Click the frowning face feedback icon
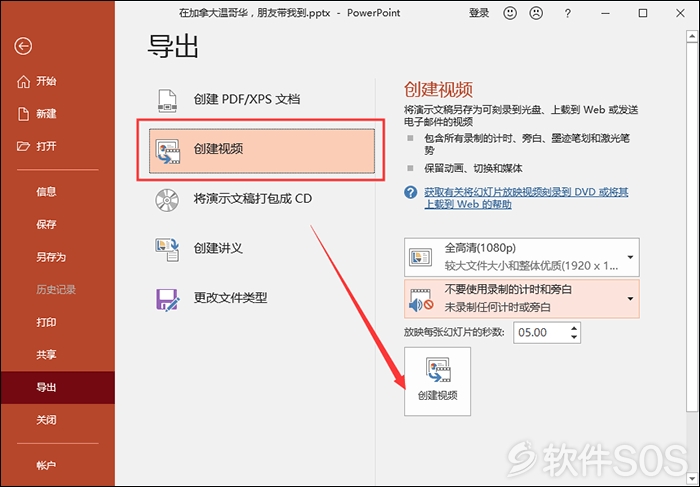Viewport: 700px width, 487px height. coord(536,13)
